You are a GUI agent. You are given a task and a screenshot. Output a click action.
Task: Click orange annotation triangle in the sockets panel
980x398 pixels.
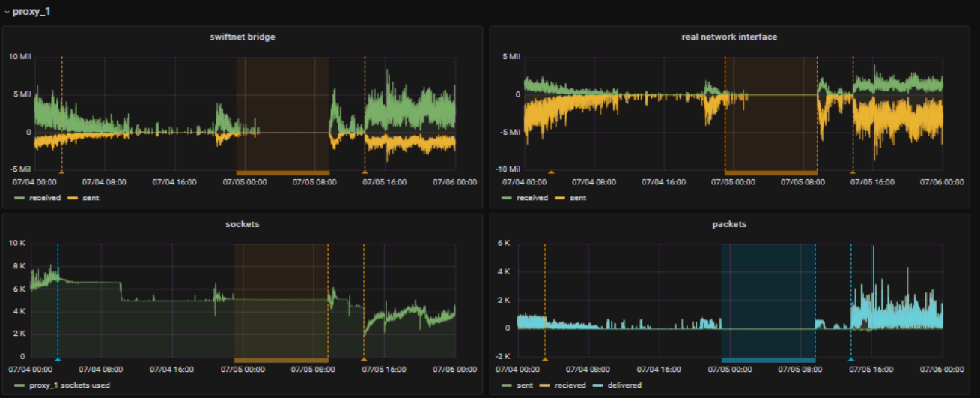point(364,360)
